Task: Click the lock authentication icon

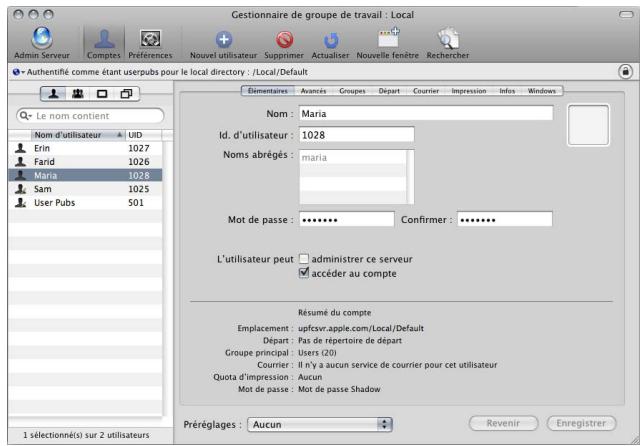Action: [x=625, y=72]
